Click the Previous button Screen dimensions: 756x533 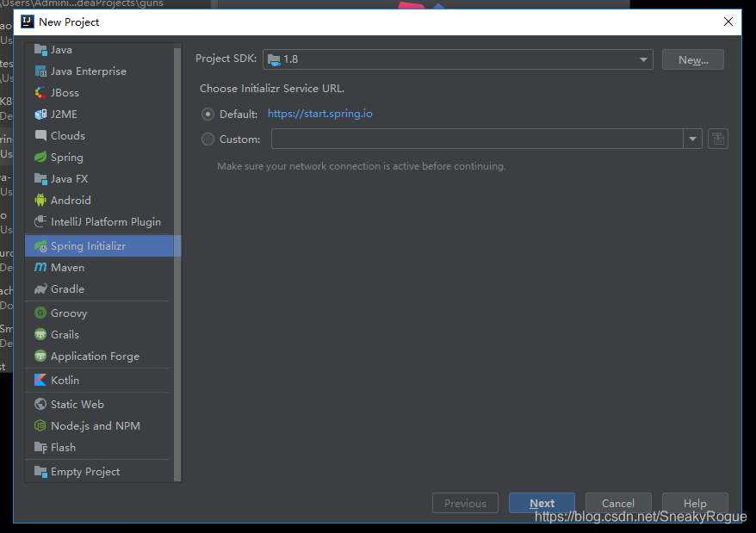(465, 503)
